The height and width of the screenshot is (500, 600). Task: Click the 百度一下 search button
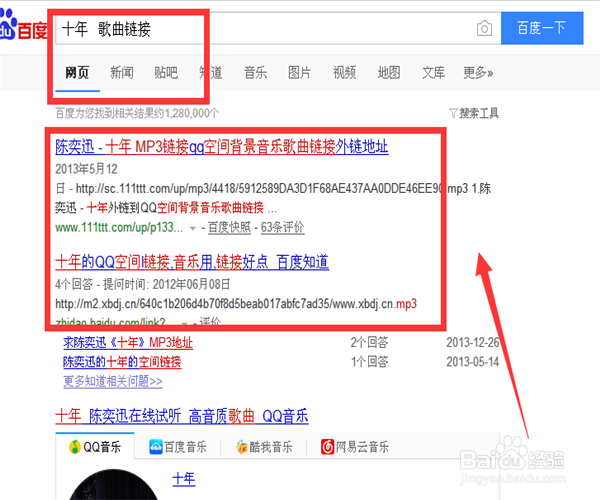click(542, 28)
